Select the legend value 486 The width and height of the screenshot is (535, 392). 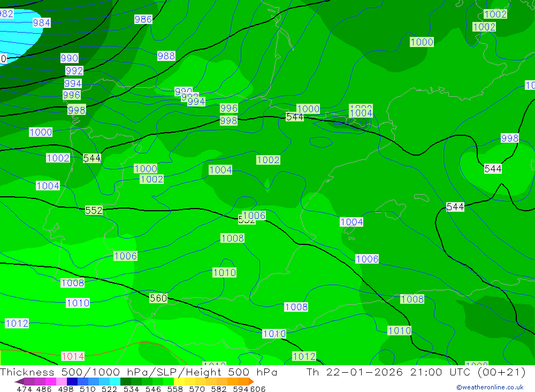click(43, 389)
